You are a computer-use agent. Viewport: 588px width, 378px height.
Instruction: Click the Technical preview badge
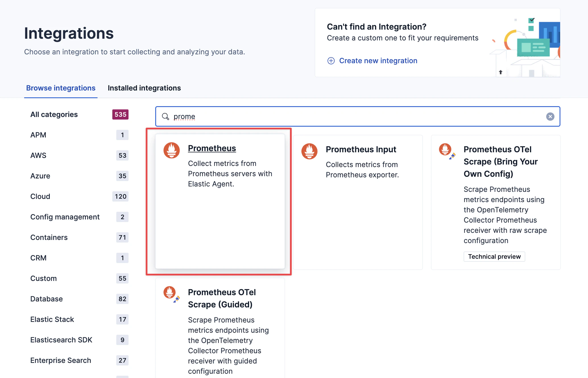coord(494,256)
